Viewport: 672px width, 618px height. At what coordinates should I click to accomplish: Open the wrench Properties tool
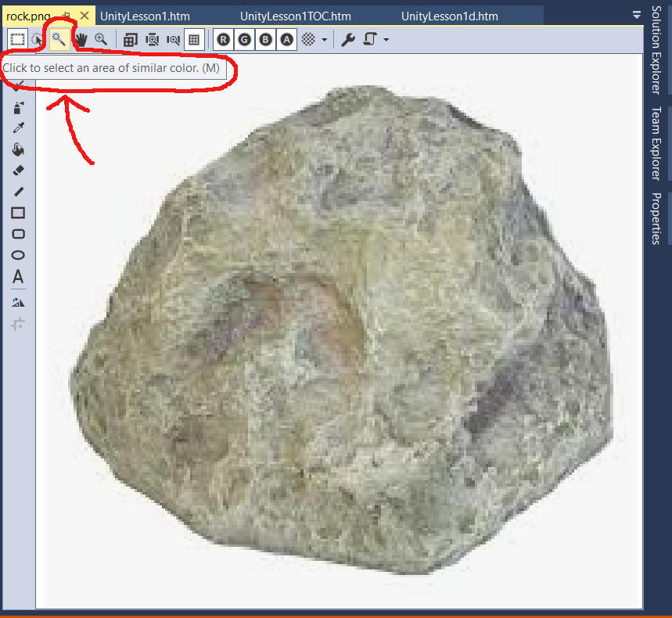pos(348,40)
